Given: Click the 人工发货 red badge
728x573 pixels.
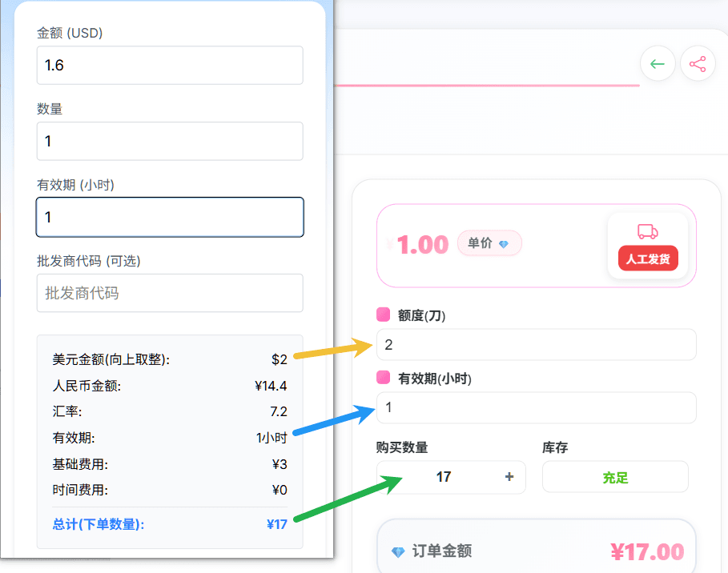Looking at the screenshot, I should (648, 260).
